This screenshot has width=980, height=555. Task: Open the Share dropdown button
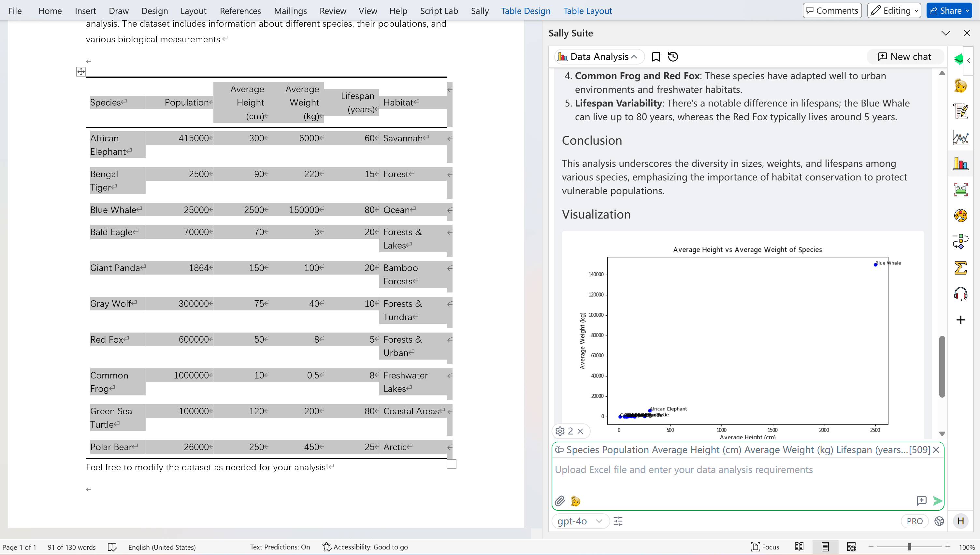(949, 11)
